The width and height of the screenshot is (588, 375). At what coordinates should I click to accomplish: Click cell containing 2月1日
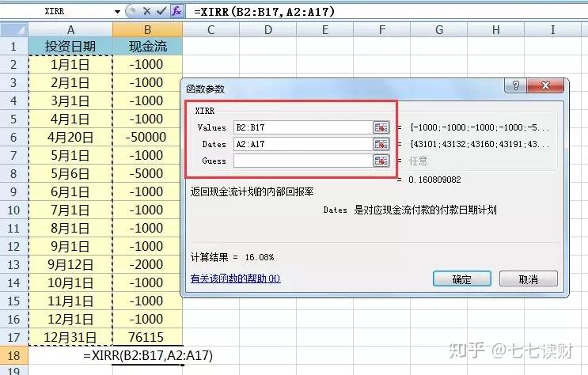coord(70,82)
